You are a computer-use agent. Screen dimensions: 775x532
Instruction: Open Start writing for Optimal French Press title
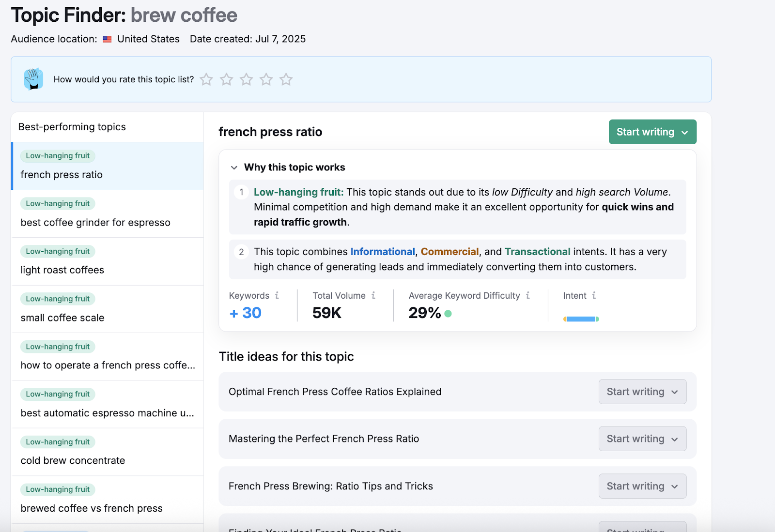coord(642,392)
